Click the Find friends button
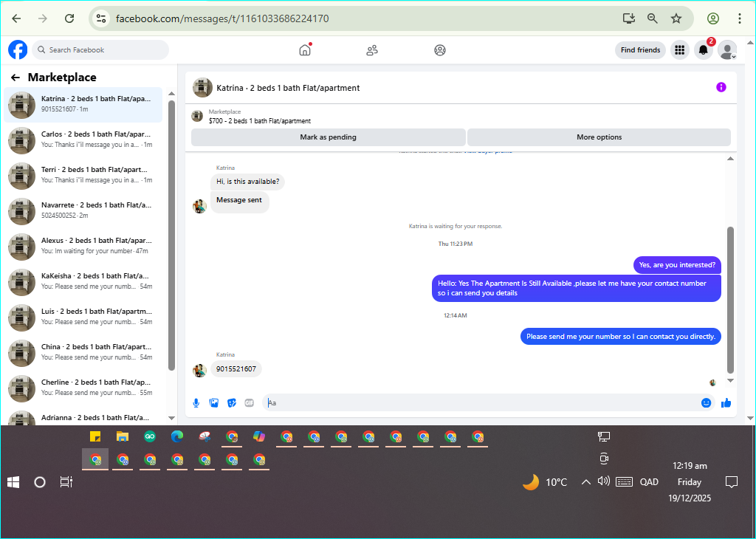 [640, 49]
